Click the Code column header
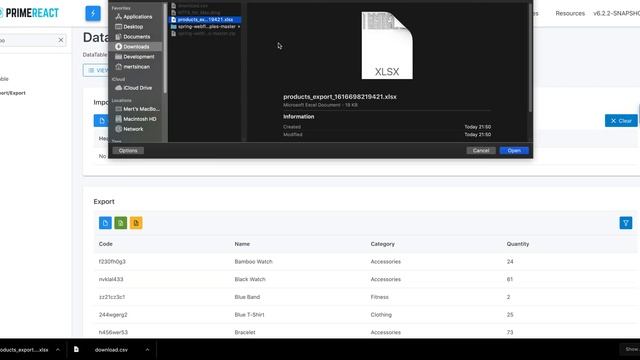This screenshot has height=360, width=640. [x=106, y=244]
